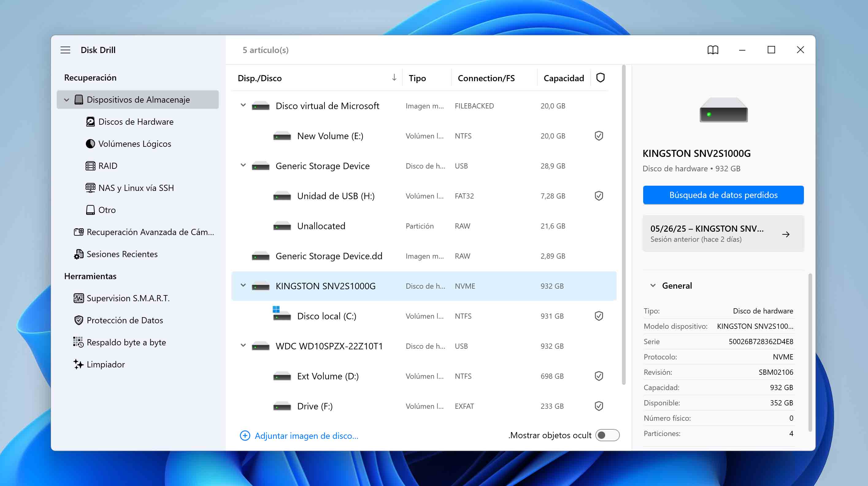Screen dimensions: 868x486
Task: Toggle Mostrar objetos ocultos switch
Action: click(607, 435)
